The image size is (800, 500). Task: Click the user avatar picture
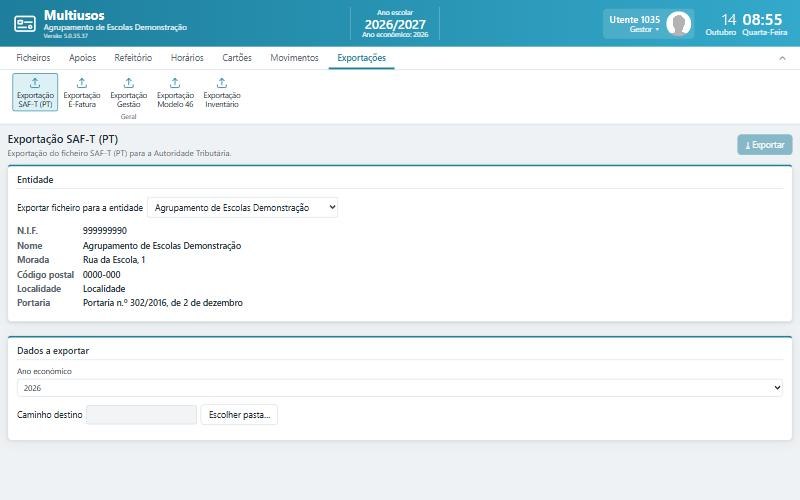pos(679,23)
